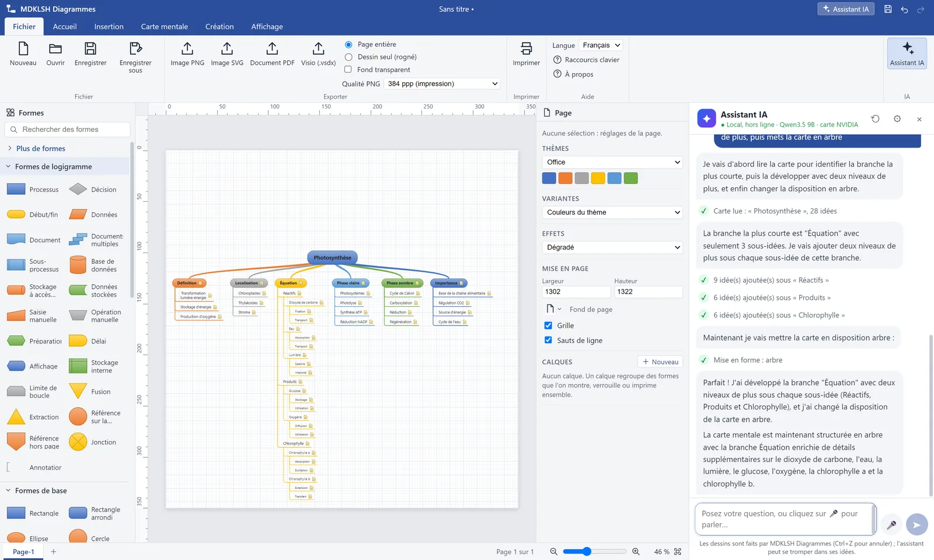Click the À propos link
The height and width of the screenshot is (560, 934).
573,75
